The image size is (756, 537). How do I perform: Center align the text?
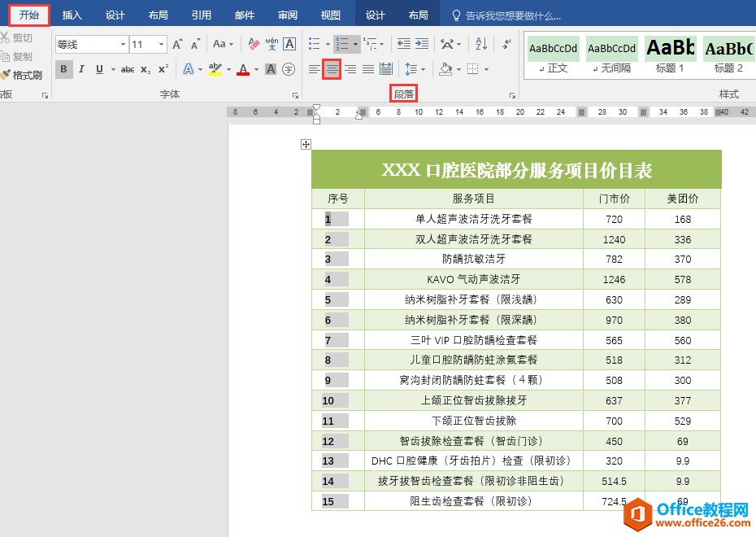[x=332, y=69]
